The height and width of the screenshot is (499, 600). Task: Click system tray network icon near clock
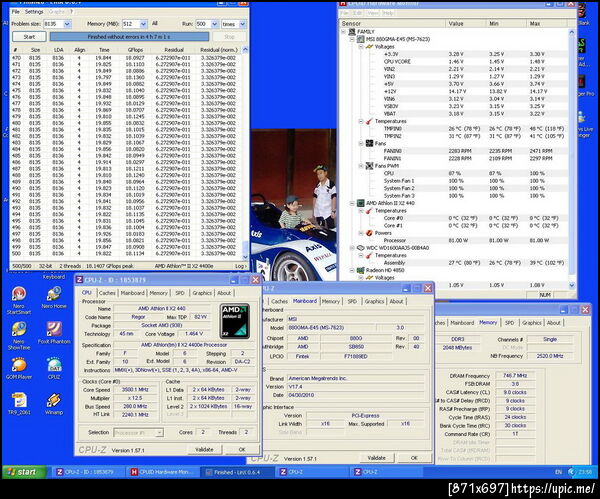click(571, 472)
